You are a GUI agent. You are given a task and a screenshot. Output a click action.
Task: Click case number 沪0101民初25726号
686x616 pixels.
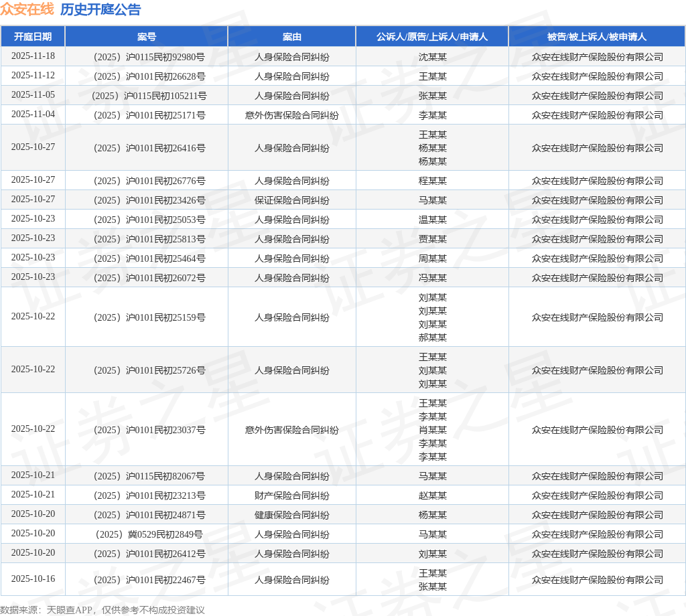click(149, 370)
